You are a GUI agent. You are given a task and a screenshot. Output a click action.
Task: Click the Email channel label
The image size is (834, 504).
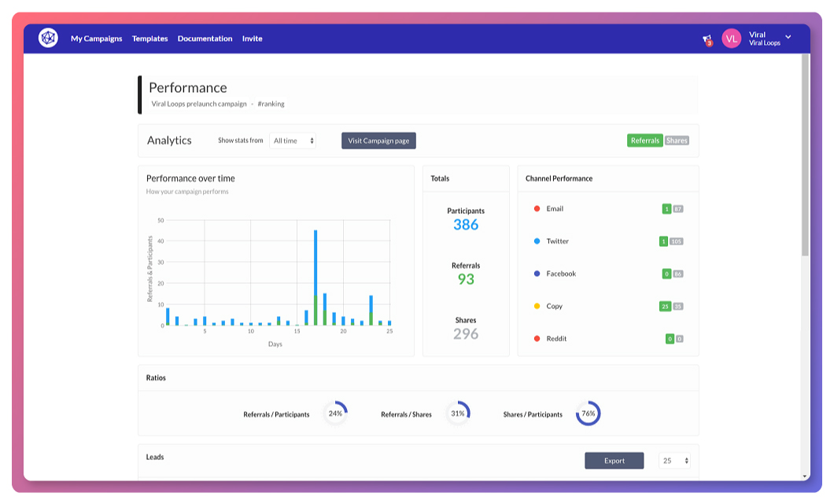555,208
